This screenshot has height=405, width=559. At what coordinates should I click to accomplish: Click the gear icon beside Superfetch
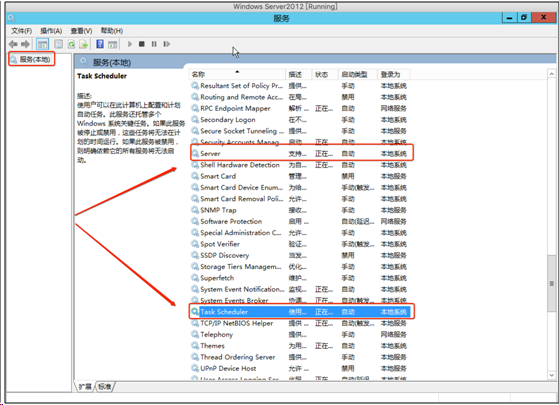pos(195,278)
